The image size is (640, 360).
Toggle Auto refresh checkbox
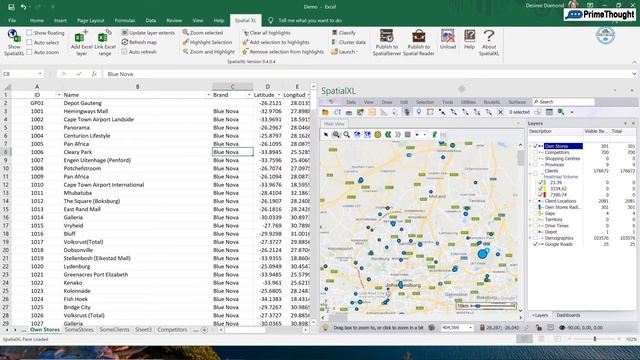(124, 52)
